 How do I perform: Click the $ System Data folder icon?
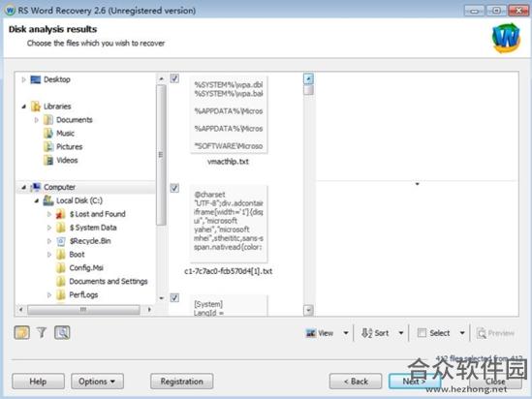(x=61, y=228)
